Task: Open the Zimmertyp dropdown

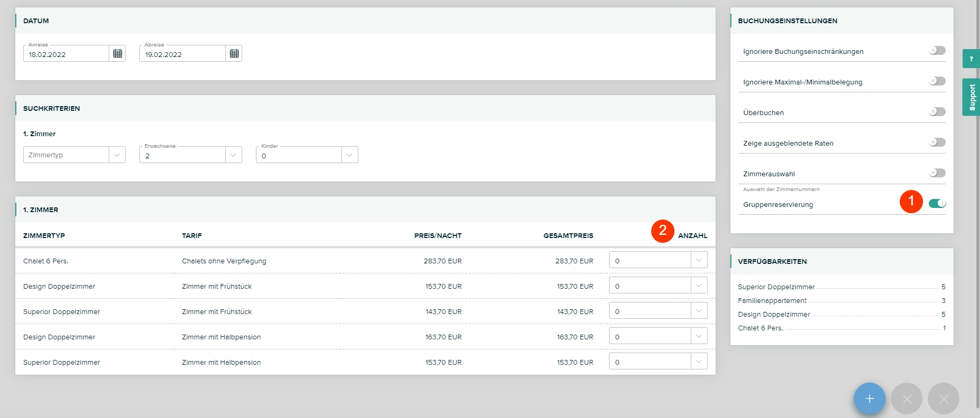Action: pos(74,155)
